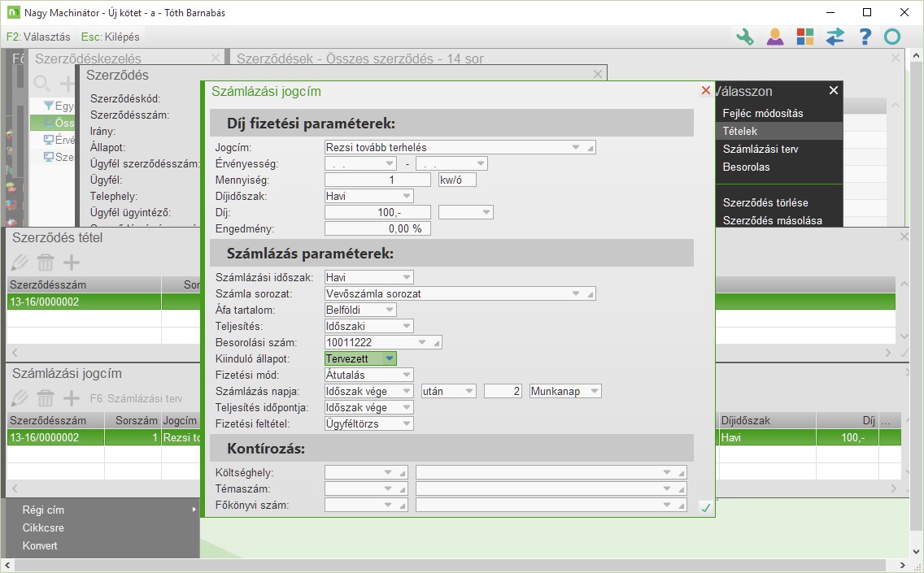Open the 'után' dropdown

tap(469, 391)
